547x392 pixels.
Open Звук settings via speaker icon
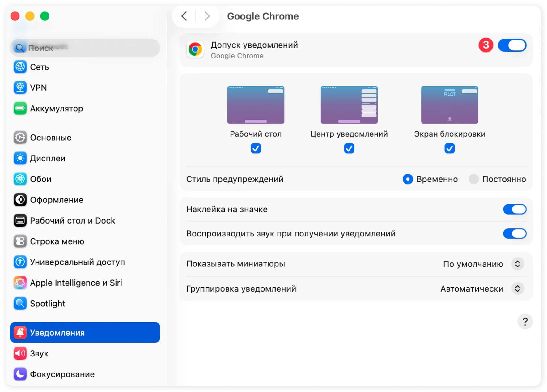pyautogui.click(x=20, y=353)
